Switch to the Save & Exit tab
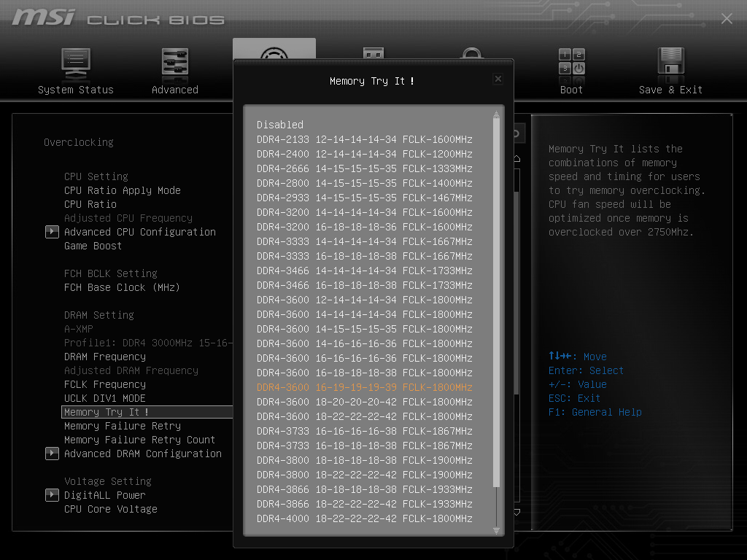Image resolution: width=747 pixels, height=560 pixels. (x=671, y=90)
